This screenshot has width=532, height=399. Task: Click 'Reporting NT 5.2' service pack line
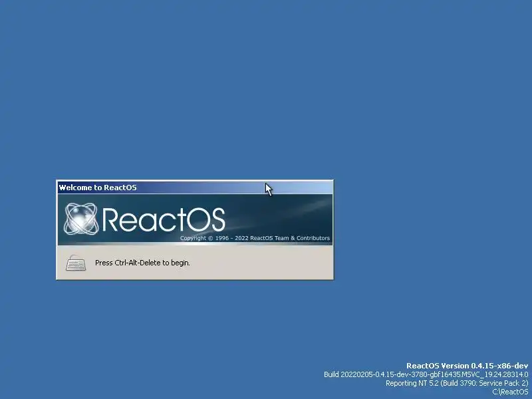point(457,383)
